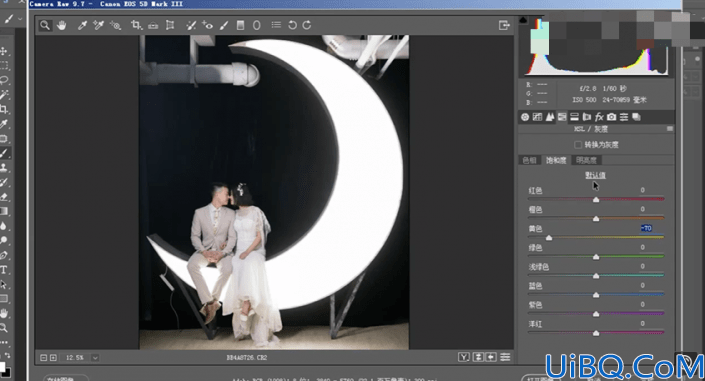This screenshot has width=705, height=381.
Task: Open the Presets panel icon
Action: click(624, 117)
